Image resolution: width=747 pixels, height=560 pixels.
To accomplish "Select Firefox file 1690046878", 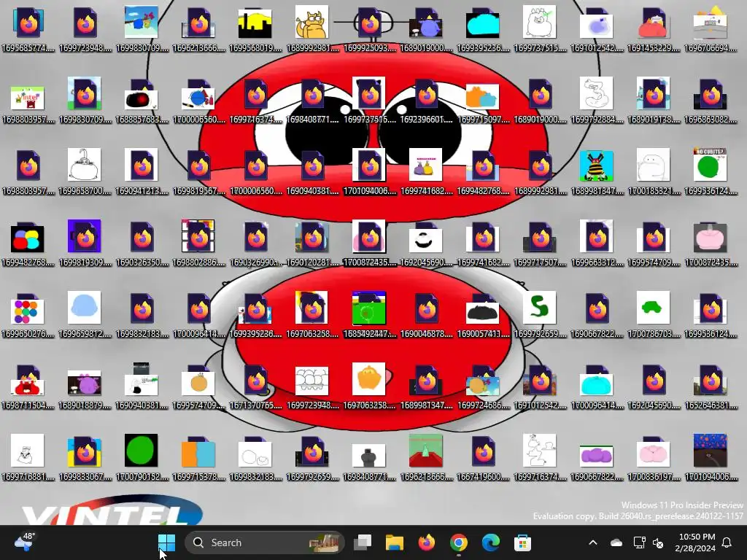I will pyautogui.click(x=426, y=315).
